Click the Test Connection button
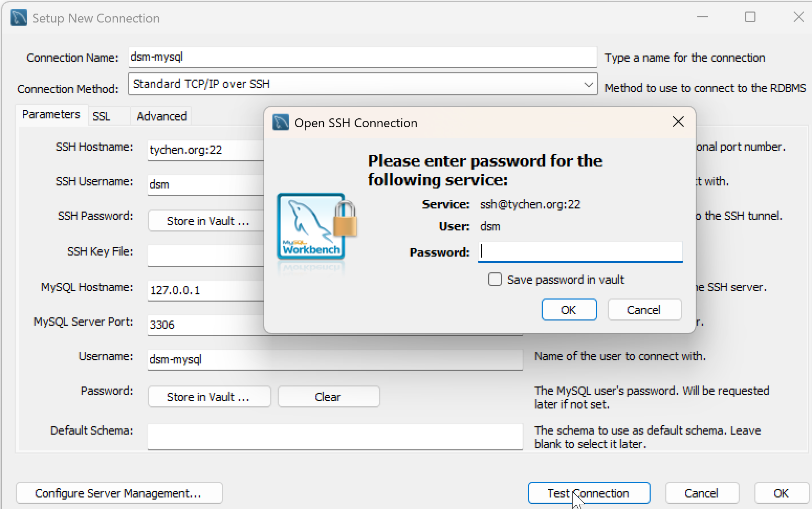812x509 pixels. pos(588,493)
